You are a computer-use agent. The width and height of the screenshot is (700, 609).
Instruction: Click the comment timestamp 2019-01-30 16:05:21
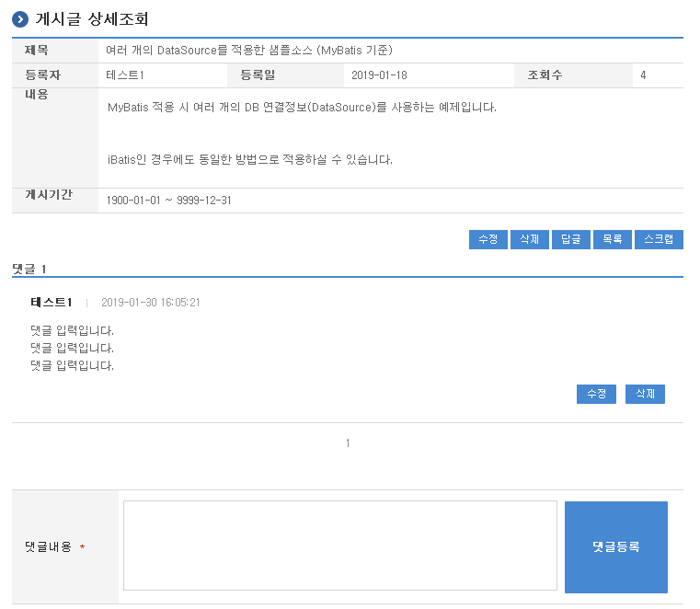tap(150, 303)
